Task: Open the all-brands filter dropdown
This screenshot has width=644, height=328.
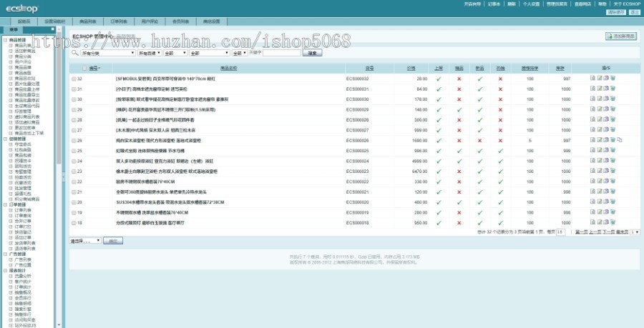Action: click(150, 54)
